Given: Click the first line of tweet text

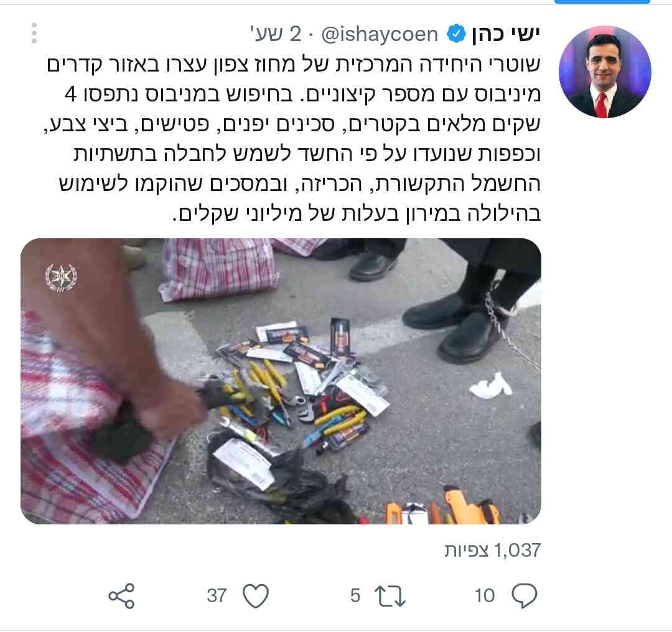Looking at the screenshot, I should [x=294, y=64].
